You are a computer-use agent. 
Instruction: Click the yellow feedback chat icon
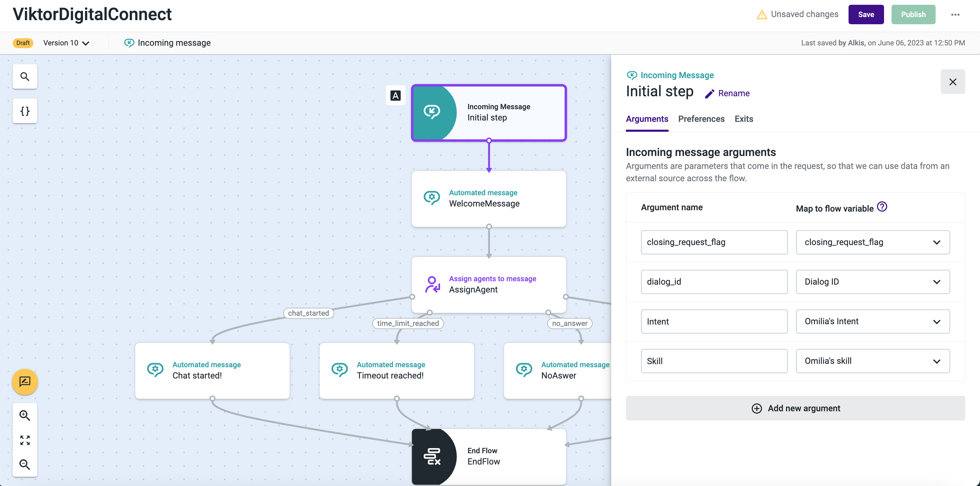pyautogui.click(x=25, y=382)
